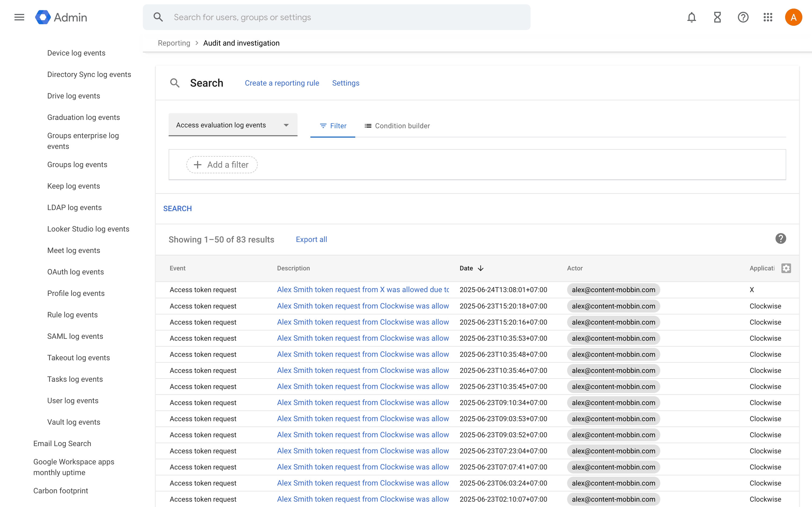
Task: Click the Google Admin logo
Action: click(x=61, y=17)
